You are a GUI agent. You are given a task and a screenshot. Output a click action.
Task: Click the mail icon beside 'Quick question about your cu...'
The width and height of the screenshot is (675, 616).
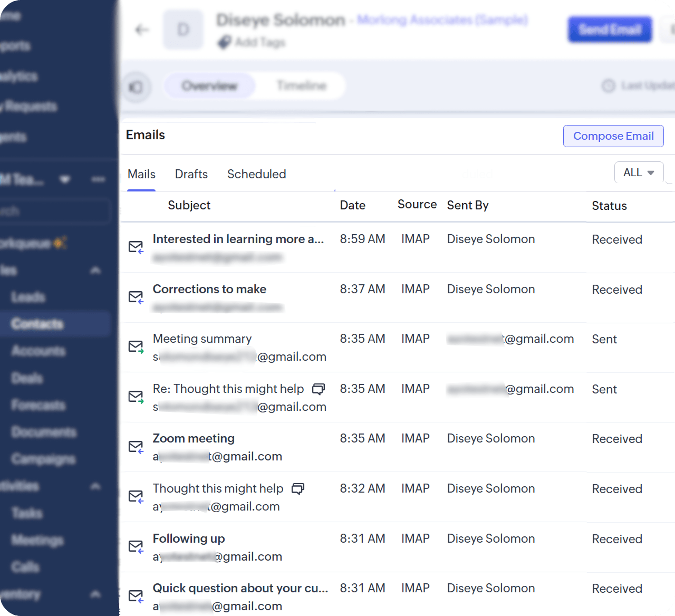(136, 596)
